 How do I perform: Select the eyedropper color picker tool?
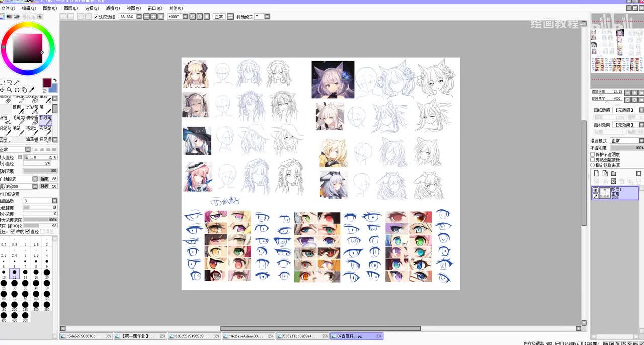click(x=31, y=90)
